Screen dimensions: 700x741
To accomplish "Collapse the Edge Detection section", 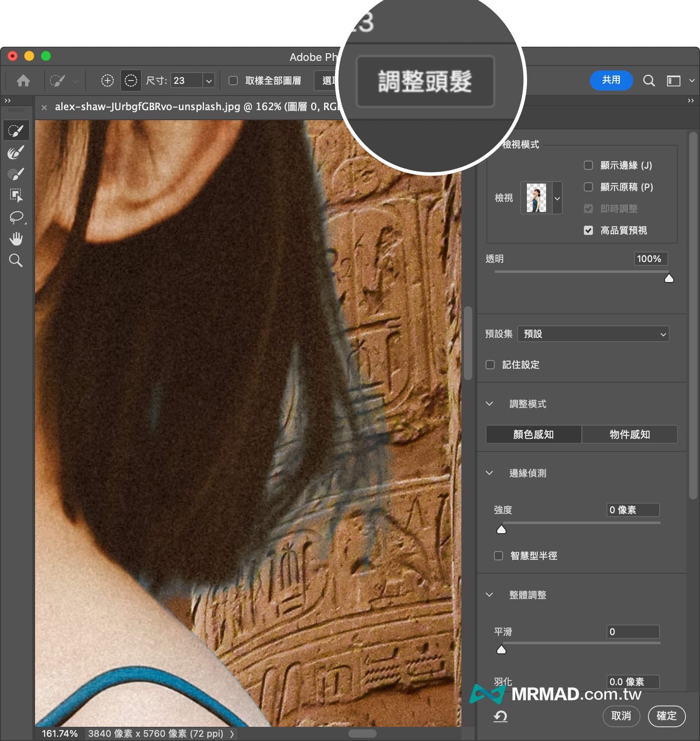I will click(x=489, y=473).
